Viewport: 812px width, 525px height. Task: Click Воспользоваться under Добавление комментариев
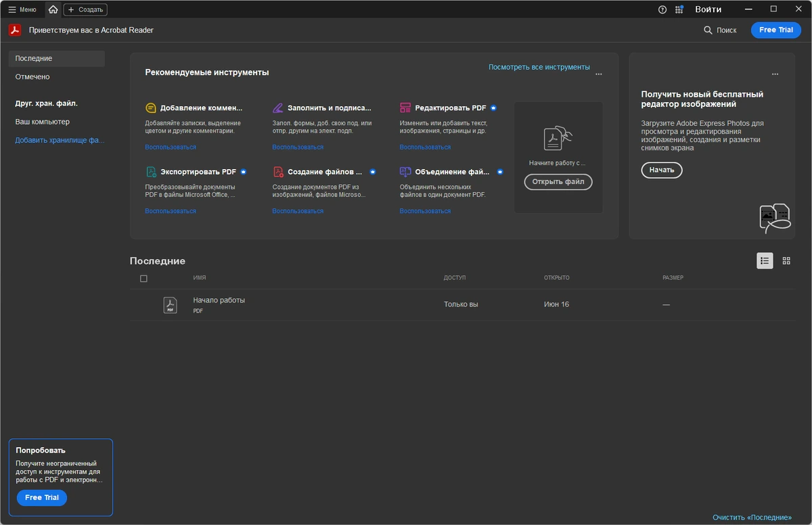[x=171, y=147]
